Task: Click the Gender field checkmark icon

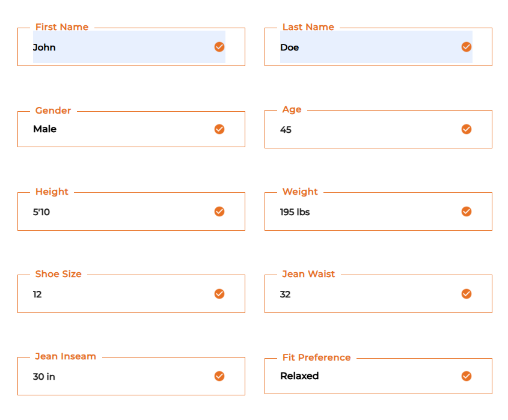Action: [219, 129]
